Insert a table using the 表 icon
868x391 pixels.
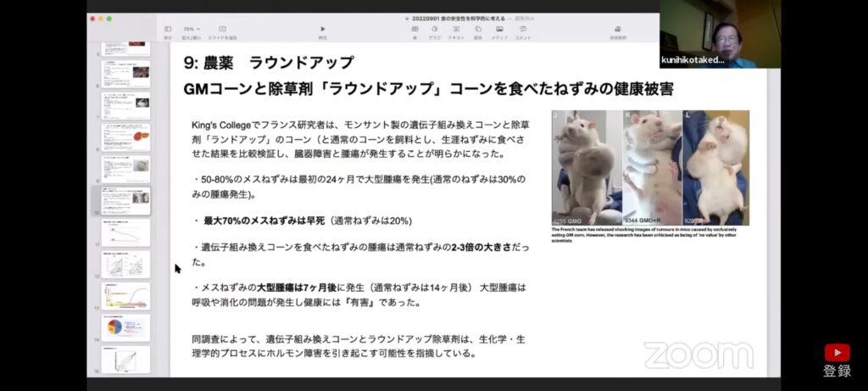(x=415, y=31)
